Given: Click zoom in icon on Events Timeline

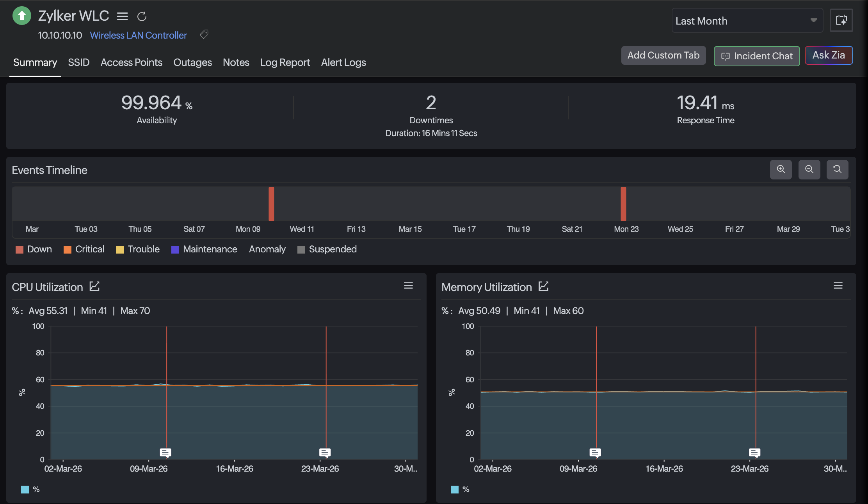Looking at the screenshot, I should click(781, 169).
